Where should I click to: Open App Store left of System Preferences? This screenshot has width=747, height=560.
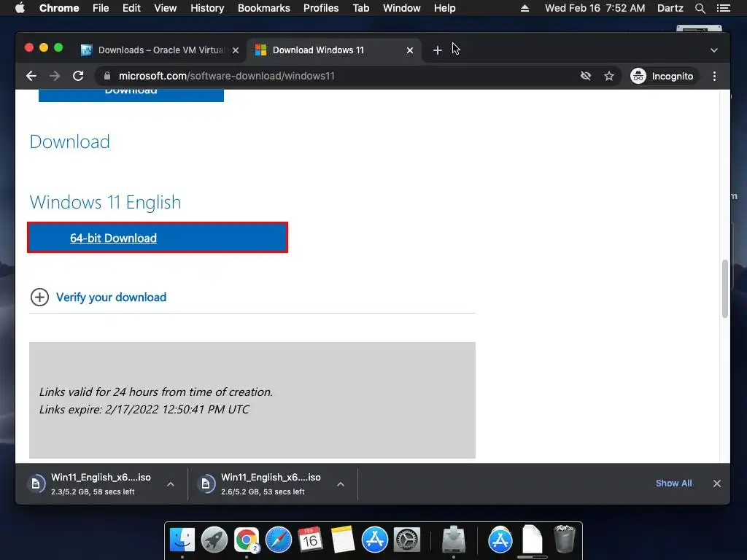click(x=374, y=540)
